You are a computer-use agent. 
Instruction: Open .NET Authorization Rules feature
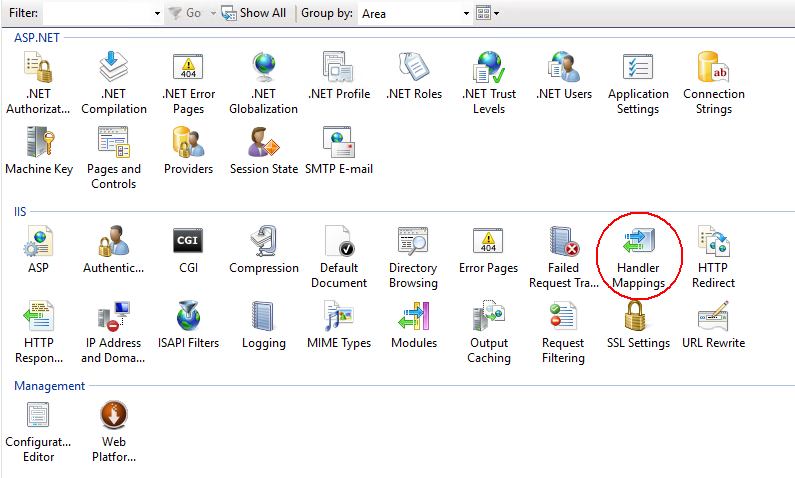click(38, 83)
